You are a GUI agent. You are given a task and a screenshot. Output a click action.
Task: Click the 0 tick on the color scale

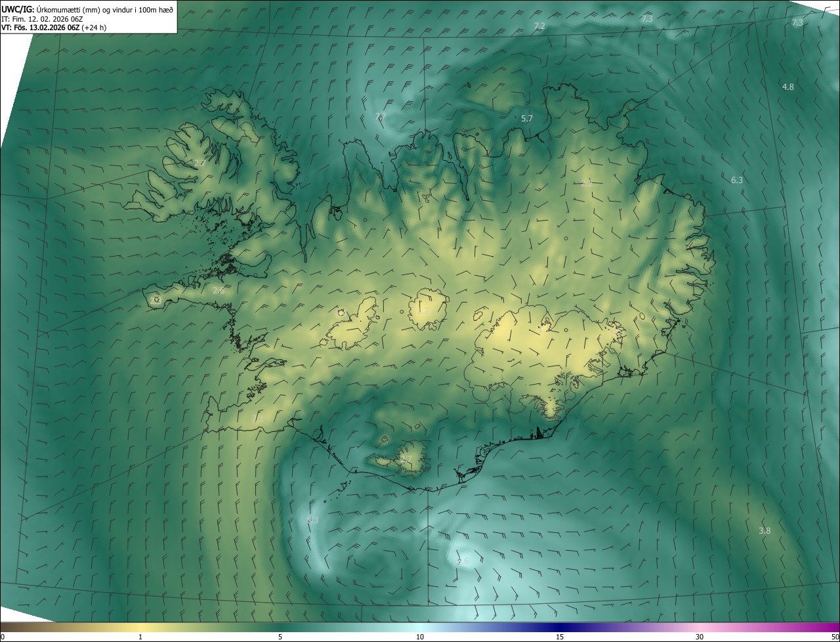coord(2,637)
